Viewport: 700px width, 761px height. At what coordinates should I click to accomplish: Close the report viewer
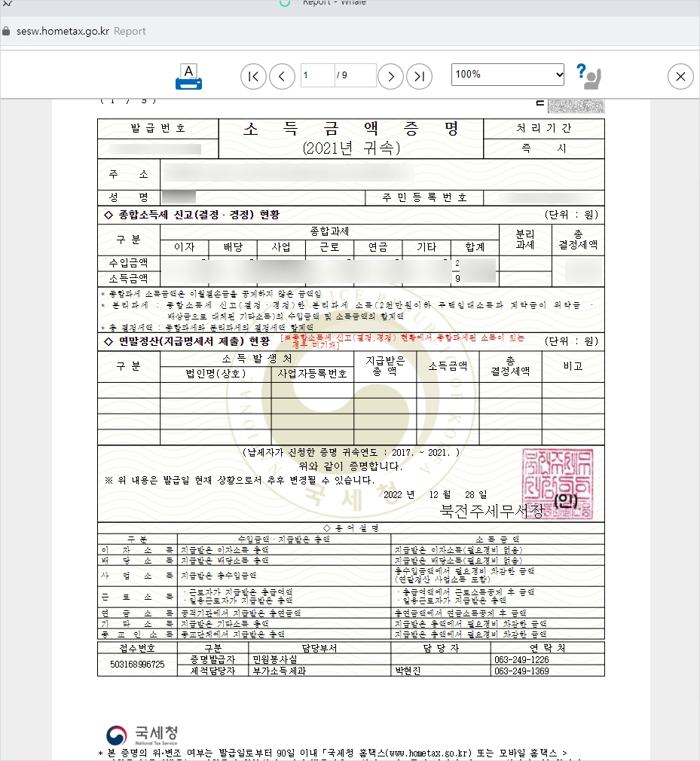[680, 76]
